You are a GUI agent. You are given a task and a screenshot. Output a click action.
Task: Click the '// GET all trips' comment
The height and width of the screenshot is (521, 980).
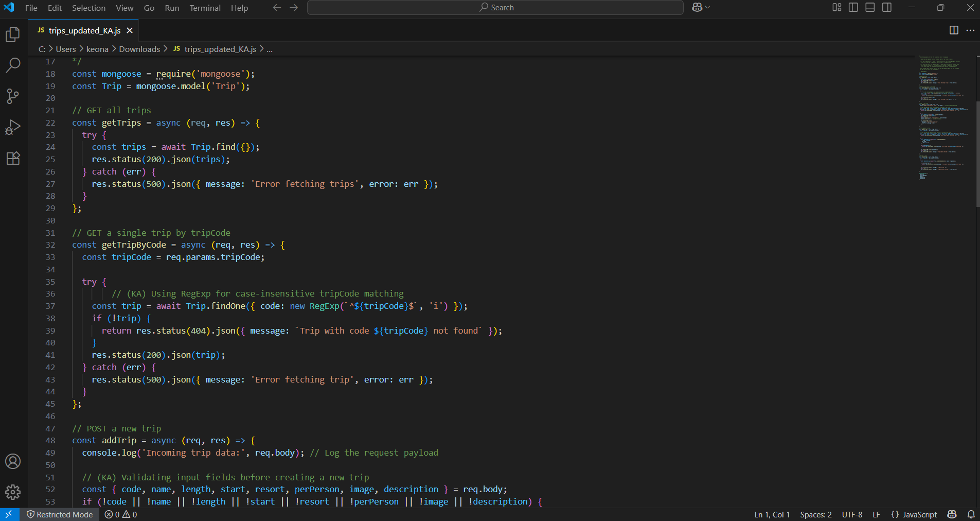tap(112, 110)
